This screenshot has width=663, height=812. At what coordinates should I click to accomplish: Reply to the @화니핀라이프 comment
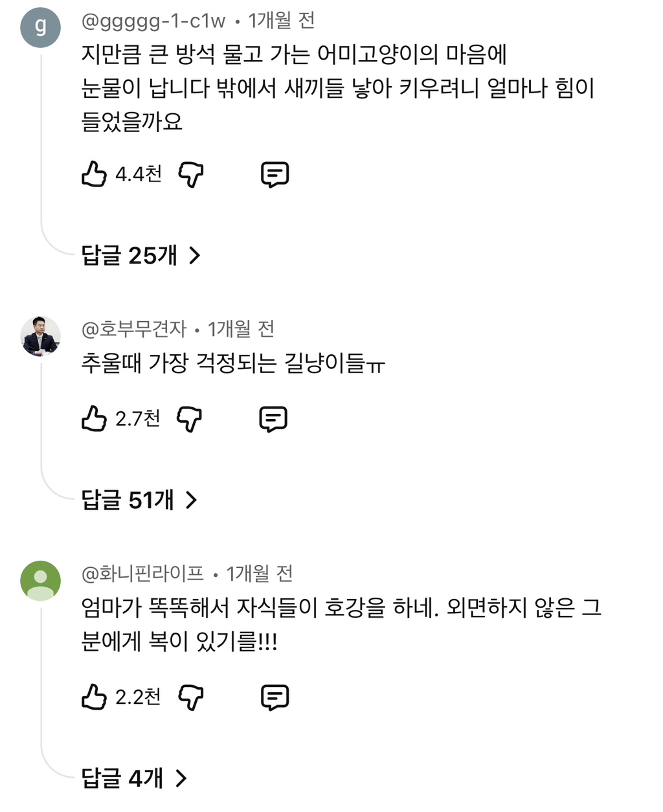[x=275, y=697]
